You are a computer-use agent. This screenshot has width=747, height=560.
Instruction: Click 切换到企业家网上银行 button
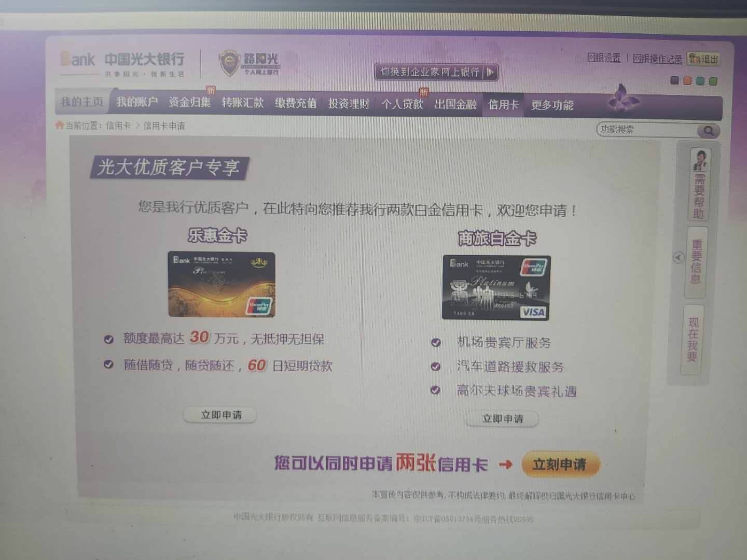pos(437,72)
